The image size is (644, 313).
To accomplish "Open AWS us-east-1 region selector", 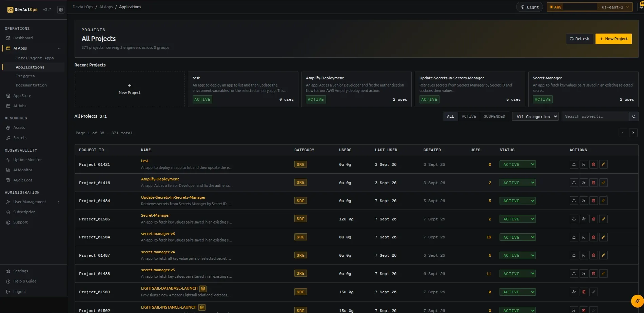I will point(590,7).
